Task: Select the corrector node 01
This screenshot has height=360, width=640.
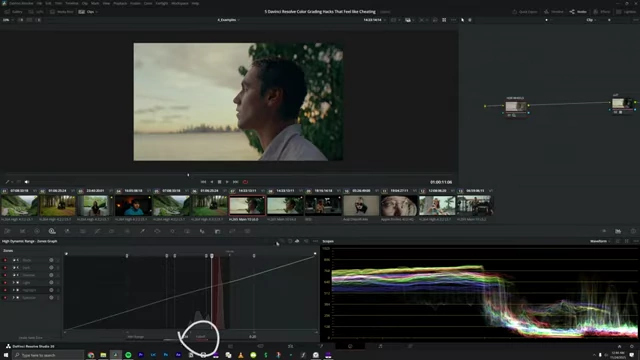Action: 516,107
